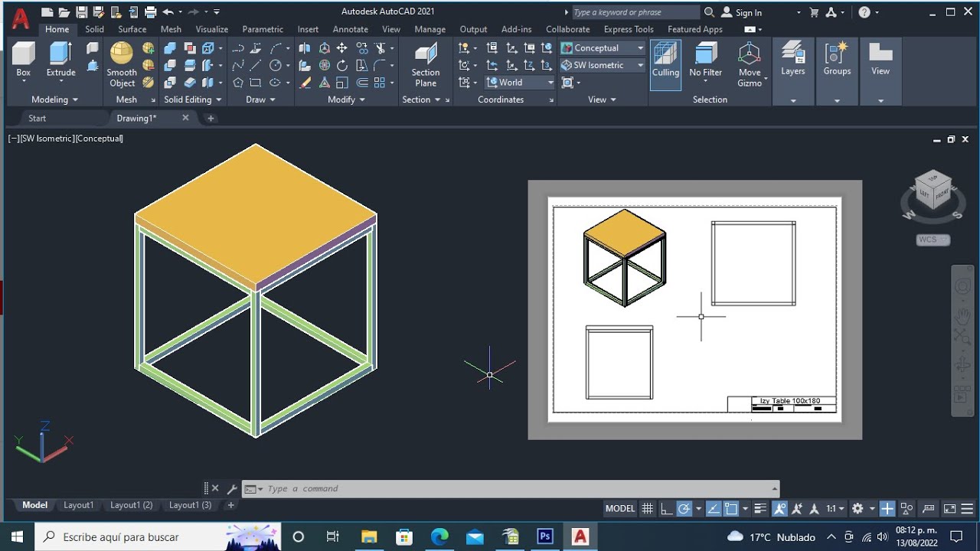The image size is (980, 551).
Task: Select the Erase tool in Modify
Action: point(305,83)
